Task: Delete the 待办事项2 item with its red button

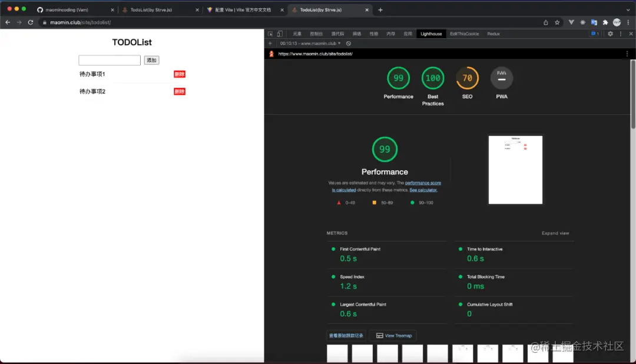Action: (x=180, y=92)
